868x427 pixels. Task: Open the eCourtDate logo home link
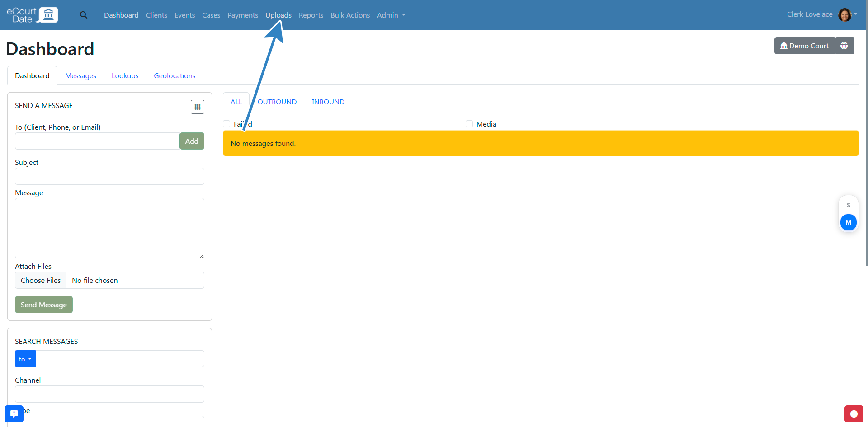coord(33,15)
